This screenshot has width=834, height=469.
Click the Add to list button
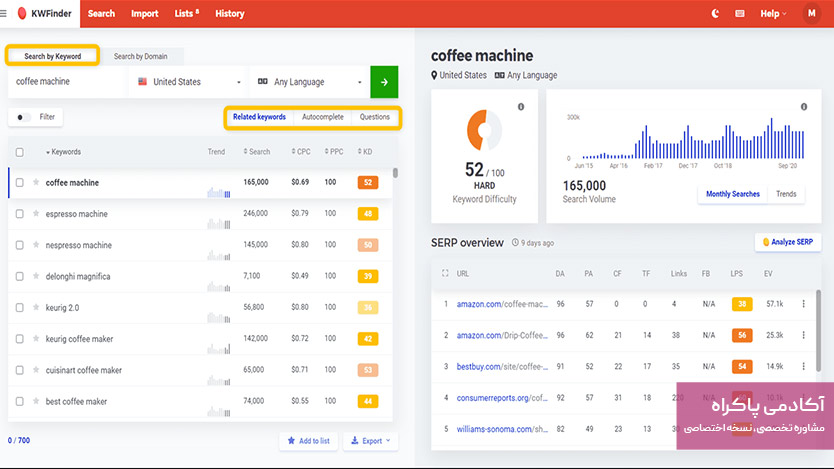pos(308,441)
